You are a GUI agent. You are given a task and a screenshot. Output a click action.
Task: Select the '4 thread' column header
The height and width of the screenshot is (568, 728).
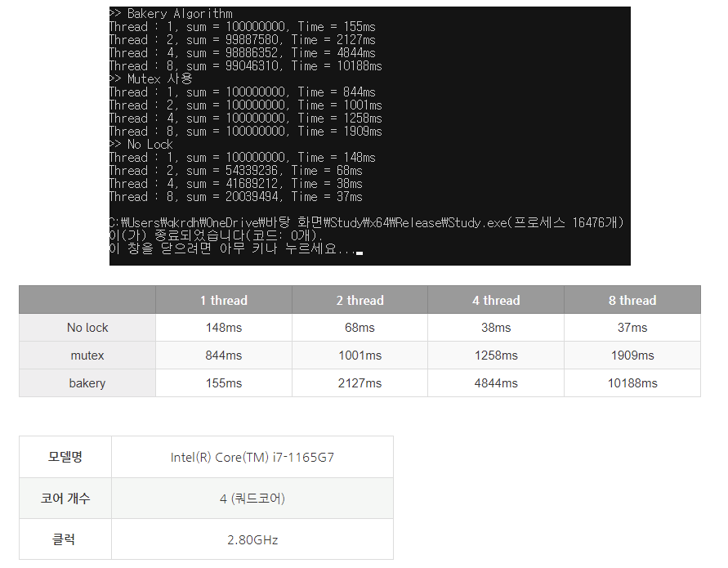(x=496, y=300)
